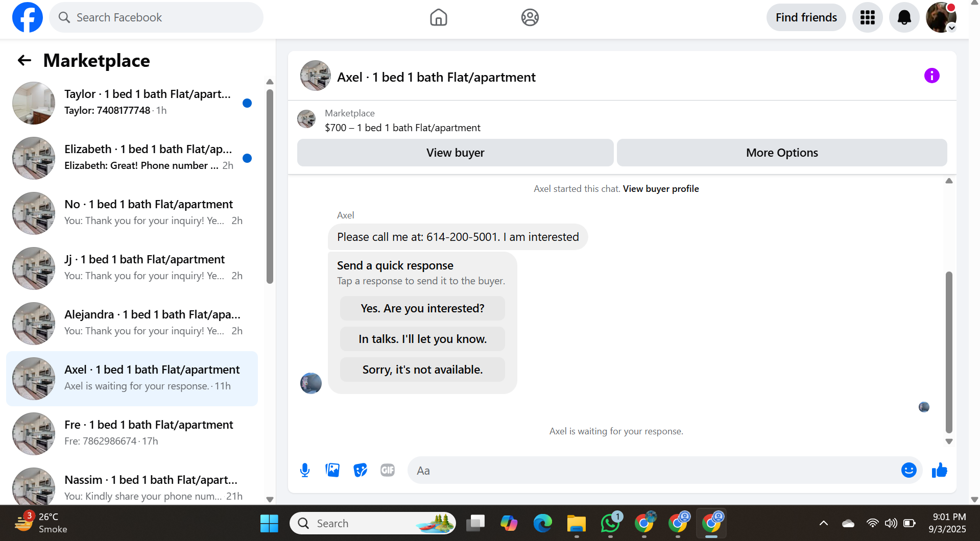The image size is (980, 541).
Task: Click Axel's listing avatar in chat header
Action: 315,76
